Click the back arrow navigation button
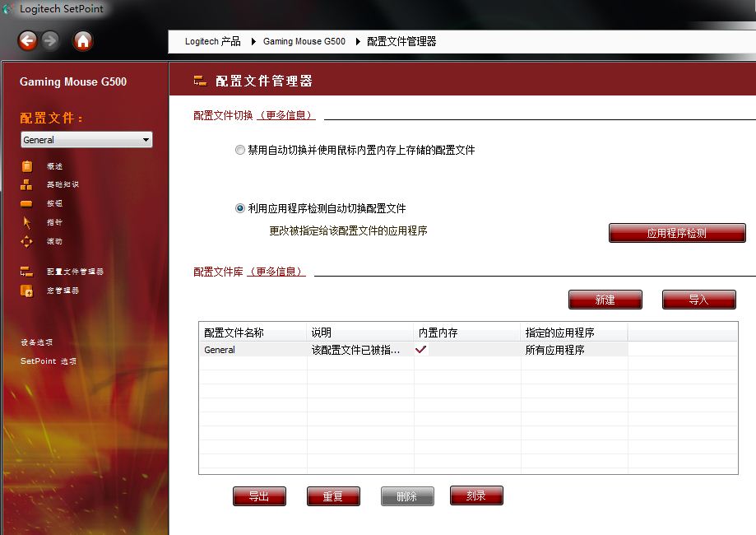 click(28, 40)
